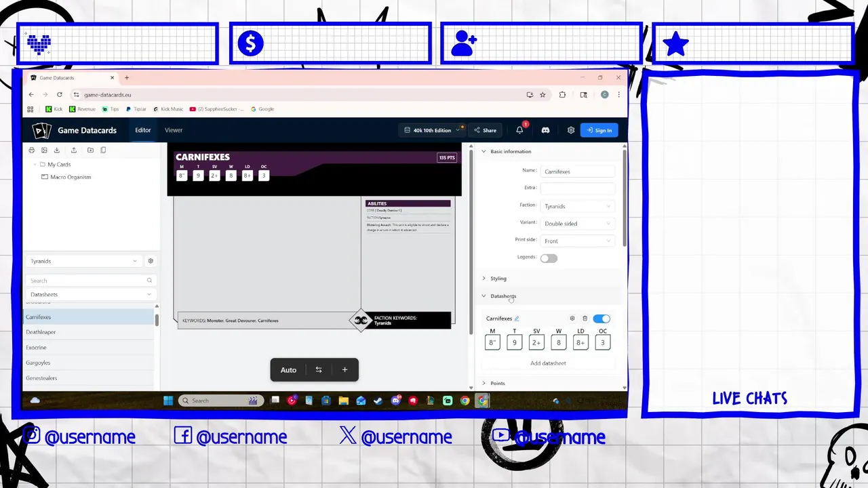Screen dimensions: 868x488
Task: Open Carnifexes datasheet gear options
Action: pyautogui.click(x=572, y=319)
